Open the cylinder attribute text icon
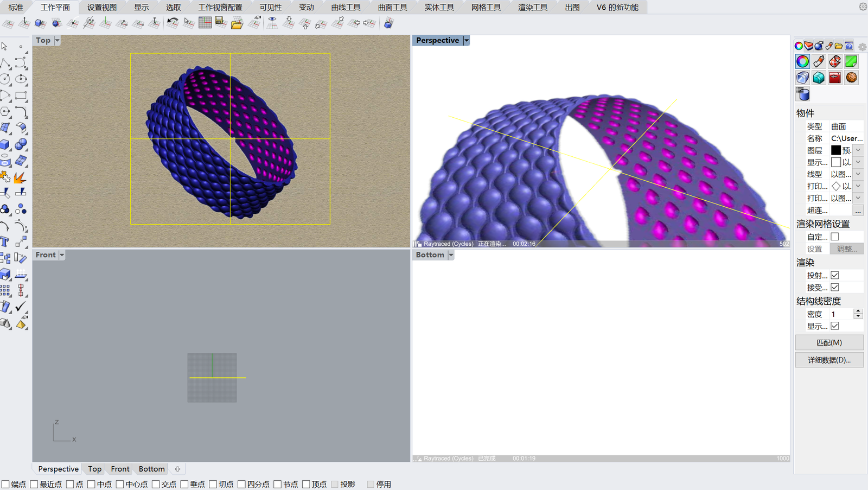 click(802, 94)
